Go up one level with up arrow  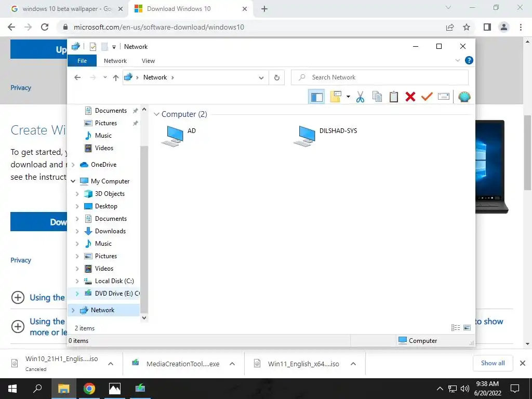116,78
